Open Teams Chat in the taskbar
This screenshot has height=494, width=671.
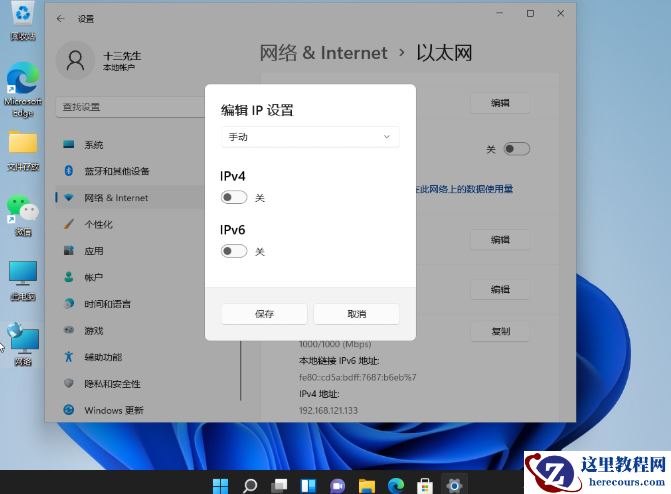click(338, 485)
